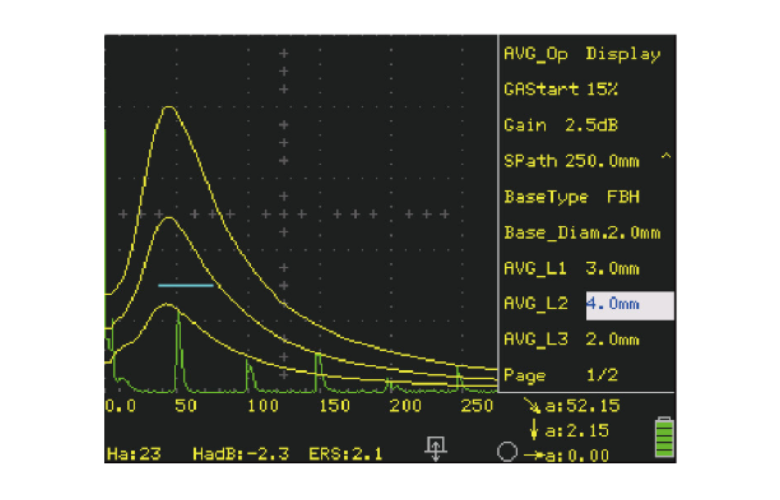Click the downward arrow depth icon
Viewport: 780px width, 500px height.
534,429
